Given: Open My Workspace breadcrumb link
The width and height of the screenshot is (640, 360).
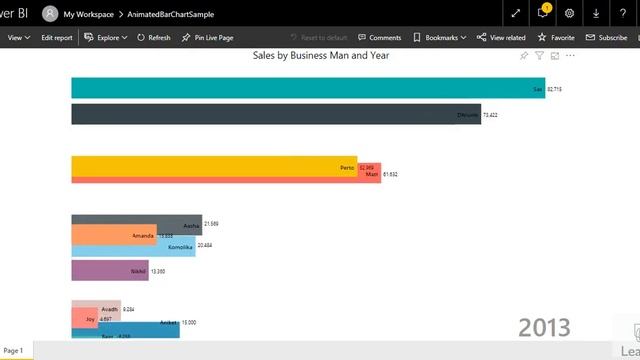Looking at the screenshot, I should (x=89, y=14).
